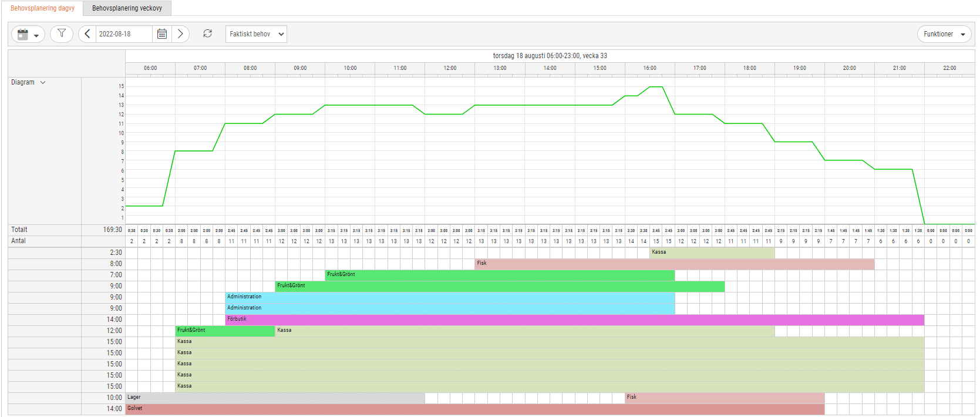This screenshot has width=980, height=417.
Task: Open the Funktioner menu
Action: tap(944, 34)
